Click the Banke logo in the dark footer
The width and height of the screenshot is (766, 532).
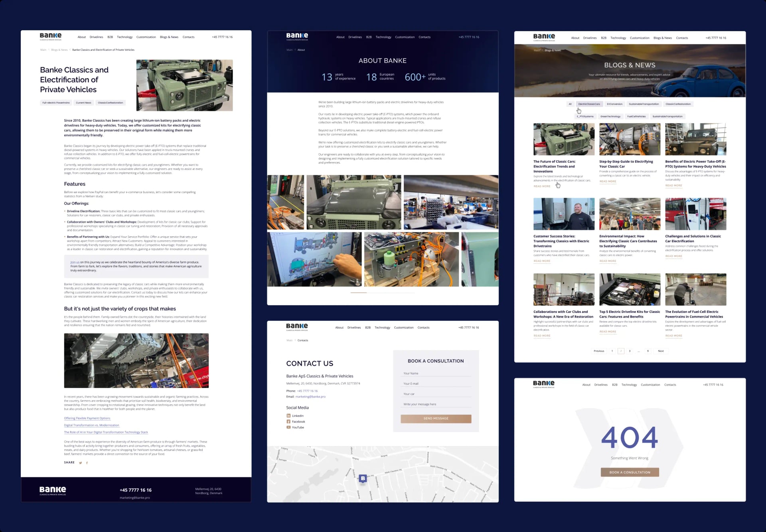point(53,490)
